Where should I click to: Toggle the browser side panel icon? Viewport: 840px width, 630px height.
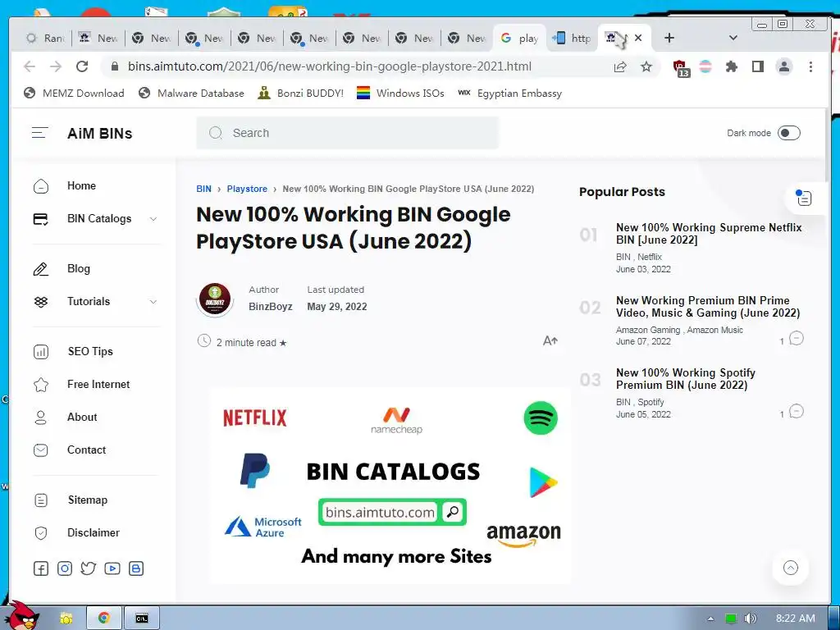pos(757,66)
